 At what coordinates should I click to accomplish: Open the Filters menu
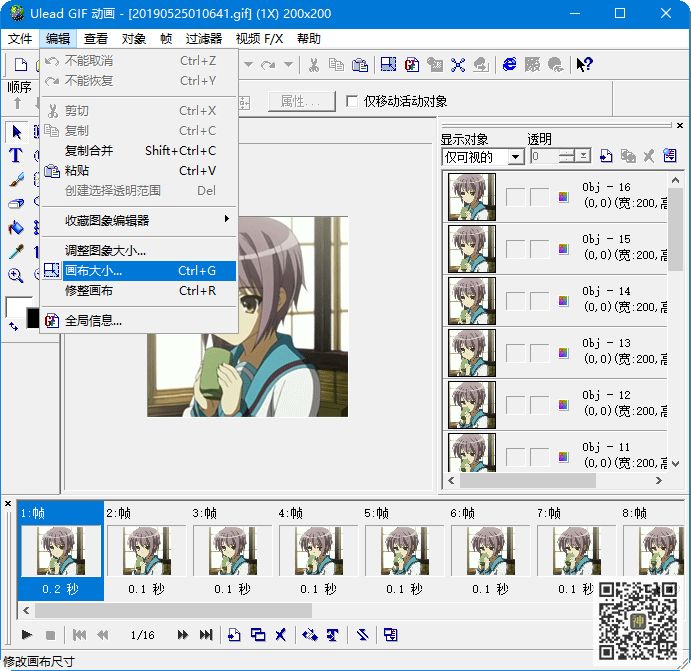tap(204, 39)
